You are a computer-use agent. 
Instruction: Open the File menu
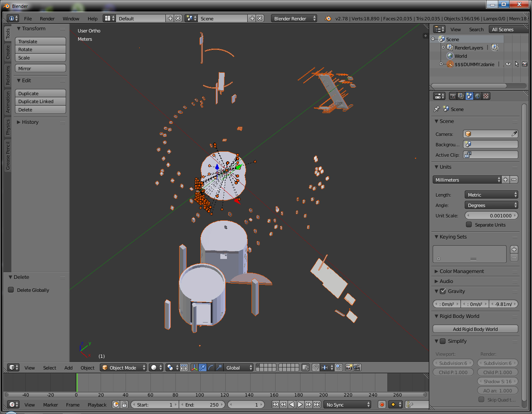point(28,18)
